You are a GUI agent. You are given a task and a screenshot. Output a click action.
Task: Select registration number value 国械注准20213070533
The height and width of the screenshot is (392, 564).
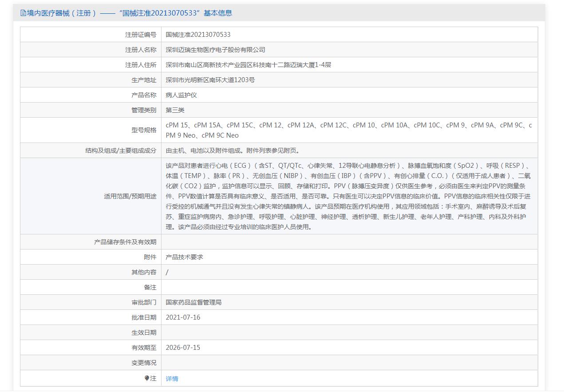click(198, 35)
